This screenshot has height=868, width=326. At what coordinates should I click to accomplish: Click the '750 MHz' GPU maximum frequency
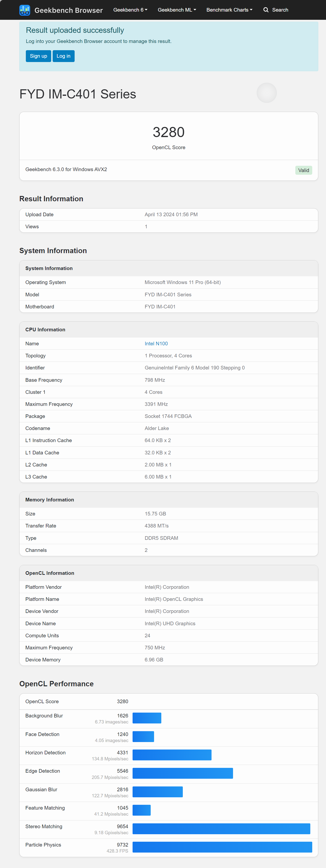[155, 647]
